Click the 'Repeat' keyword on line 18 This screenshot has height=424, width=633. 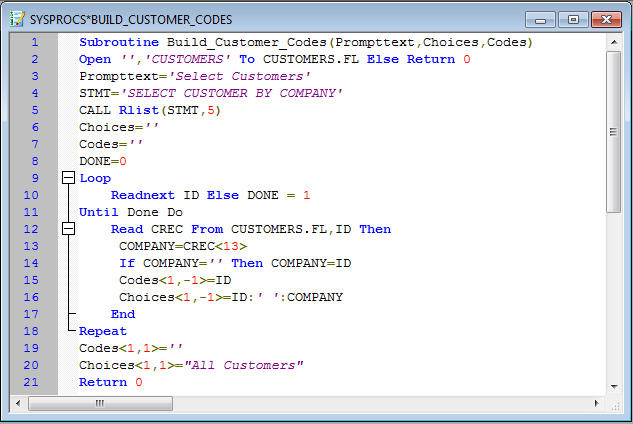coord(103,331)
